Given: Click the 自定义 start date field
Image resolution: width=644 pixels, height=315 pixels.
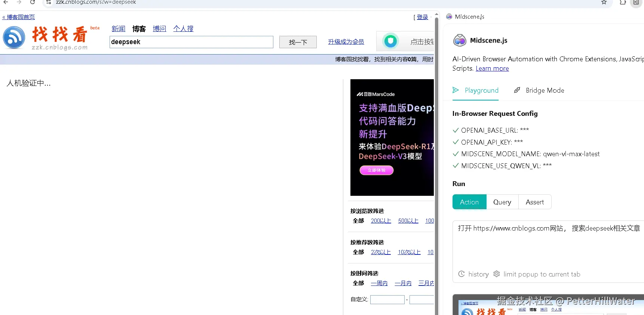Looking at the screenshot, I should [x=387, y=299].
